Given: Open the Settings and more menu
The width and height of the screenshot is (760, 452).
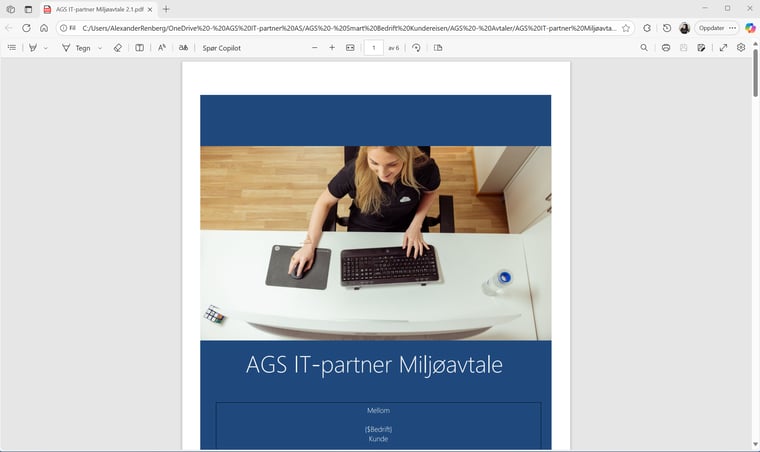Looking at the screenshot, I should click(732, 28).
